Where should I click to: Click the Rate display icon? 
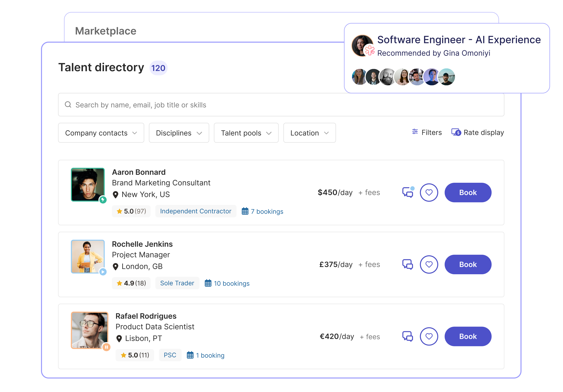coord(456,132)
